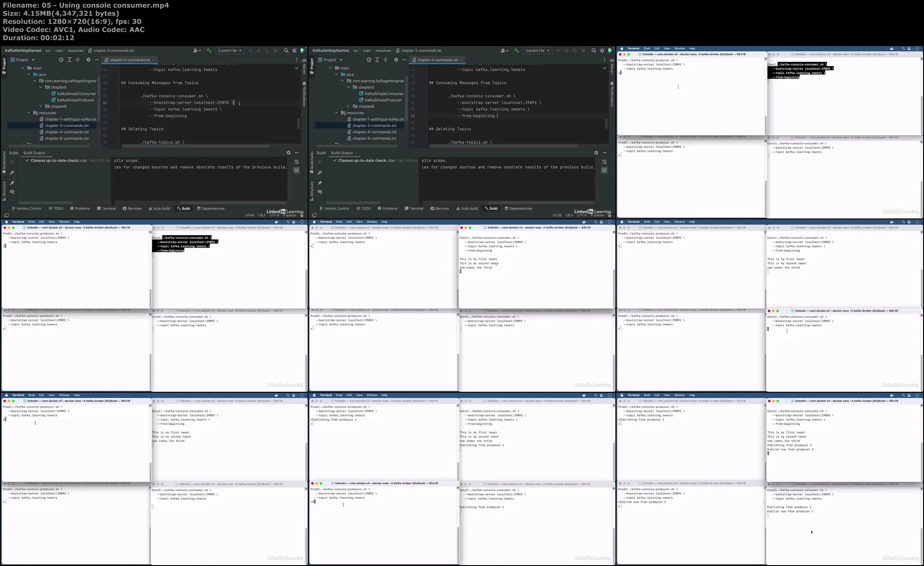Viewport: 924px width, 566px height.
Task: Click CRLF line separator in top-left status bar
Action: 262,215
